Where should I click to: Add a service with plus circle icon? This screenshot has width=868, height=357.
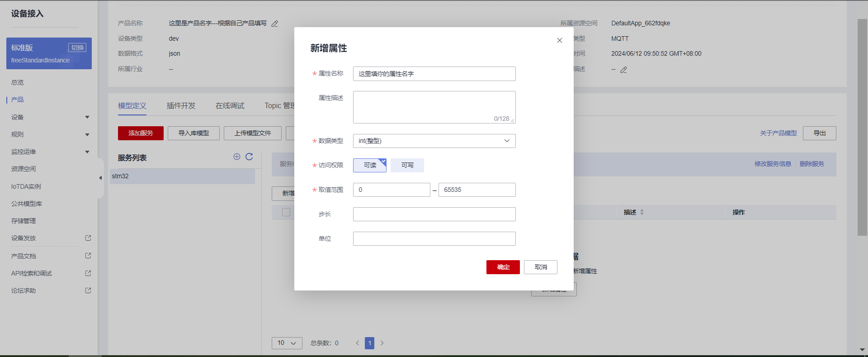coord(237,157)
